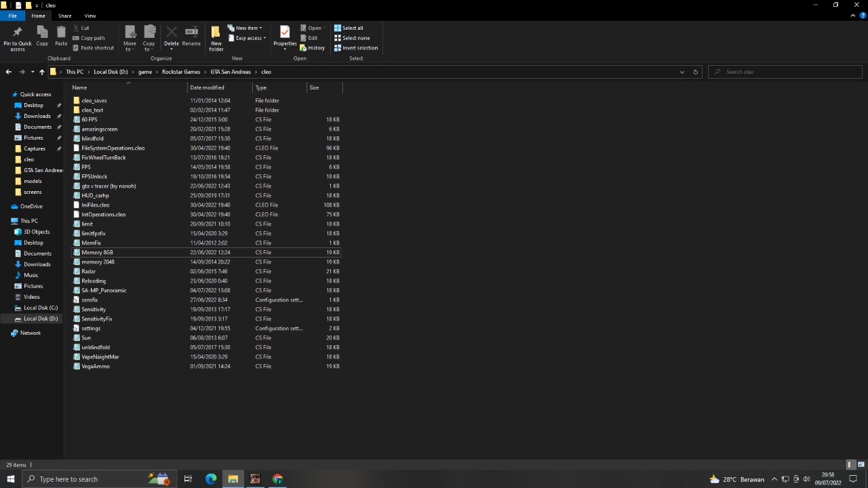Click Copy path command
The width and height of the screenshot is (868, 488).
coord(89,38)
